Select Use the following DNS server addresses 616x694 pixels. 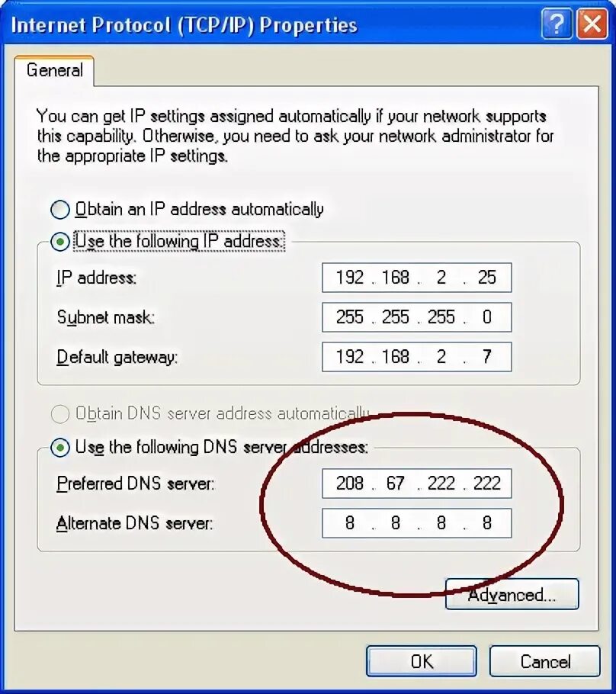[60, 448]
